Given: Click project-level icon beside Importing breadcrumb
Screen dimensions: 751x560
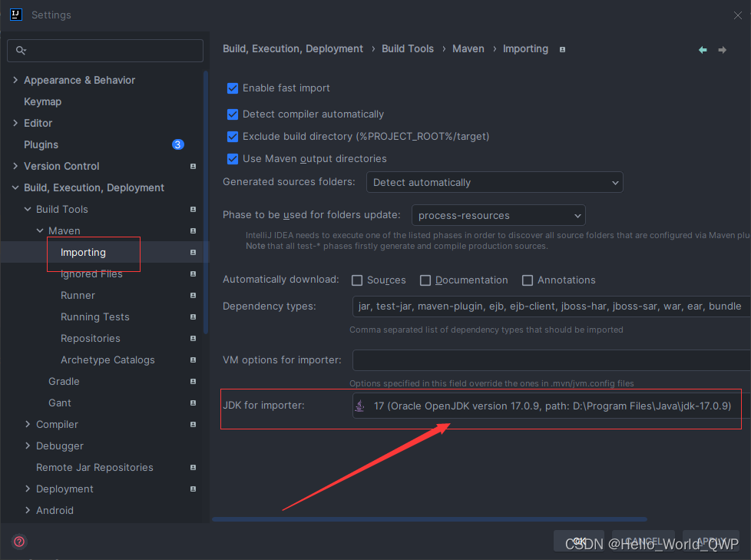Looking at the screenshot, I should (562, 49).
